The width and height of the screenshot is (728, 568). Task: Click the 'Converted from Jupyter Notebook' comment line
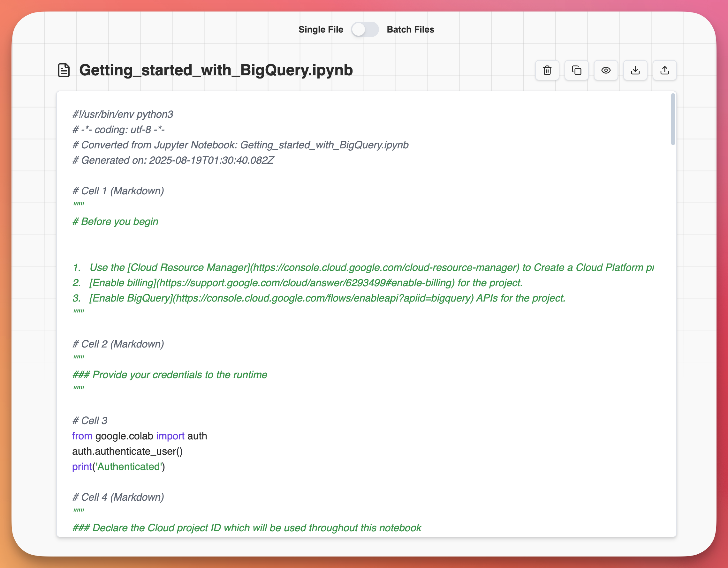(240, 145)
